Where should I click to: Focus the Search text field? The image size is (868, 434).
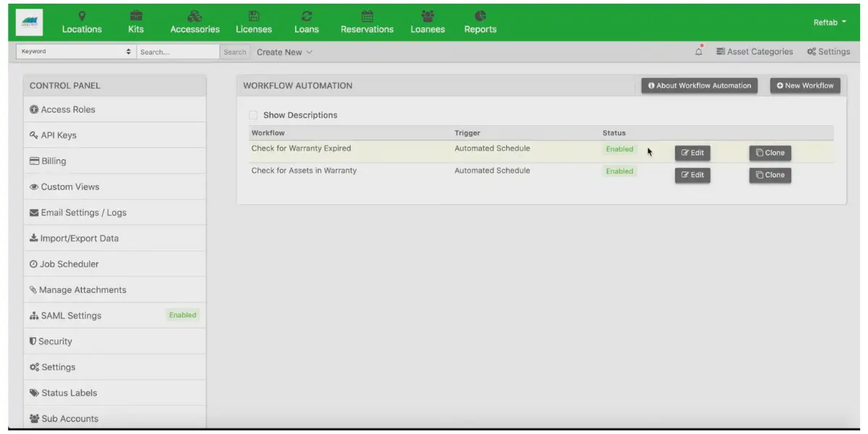[178, 52]
